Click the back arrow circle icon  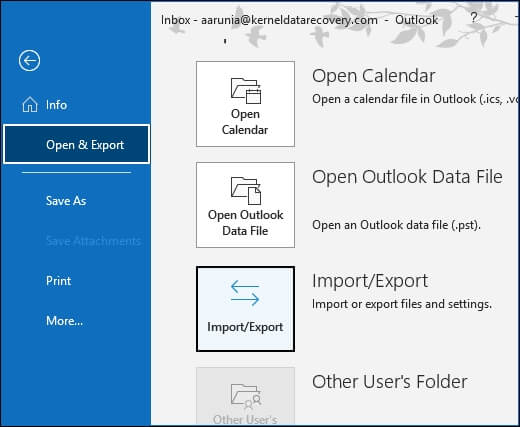tap(29, 61)
